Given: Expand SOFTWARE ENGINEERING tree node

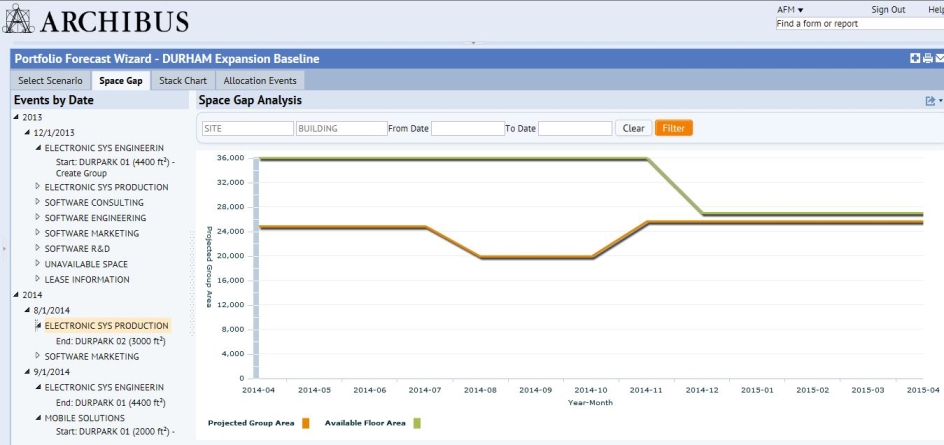Looking at the screenshot, I should (x=38, y=217).
